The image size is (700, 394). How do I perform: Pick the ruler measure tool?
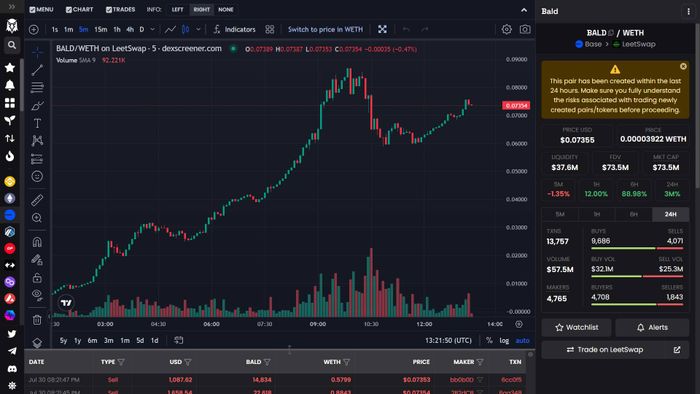38,200
